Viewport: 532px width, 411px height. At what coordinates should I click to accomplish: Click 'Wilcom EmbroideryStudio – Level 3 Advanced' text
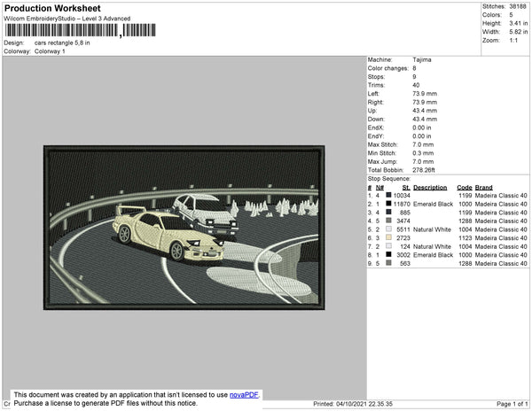67,19
